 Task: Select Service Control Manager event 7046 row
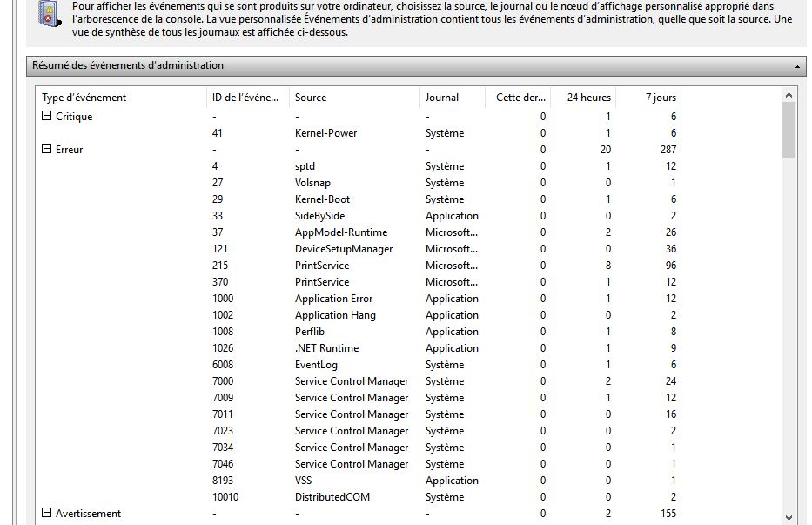tap(359, 464)
